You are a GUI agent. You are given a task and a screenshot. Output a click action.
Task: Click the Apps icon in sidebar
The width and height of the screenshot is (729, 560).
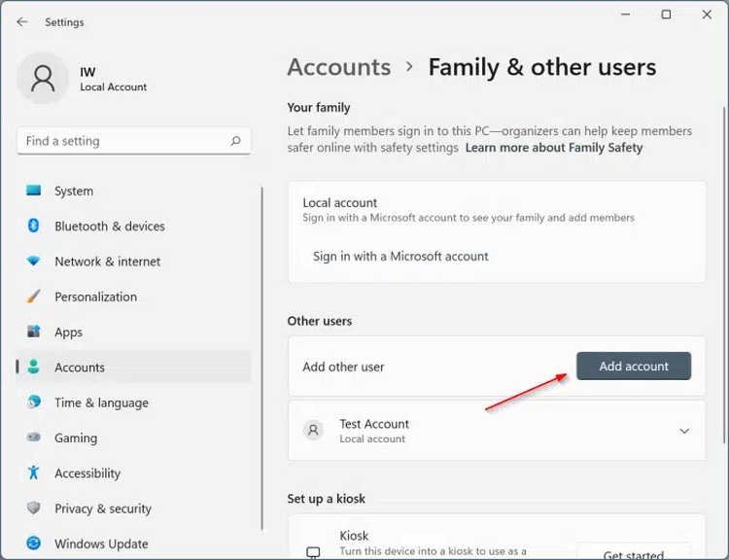pyautogui.click(x=34, y=332)
